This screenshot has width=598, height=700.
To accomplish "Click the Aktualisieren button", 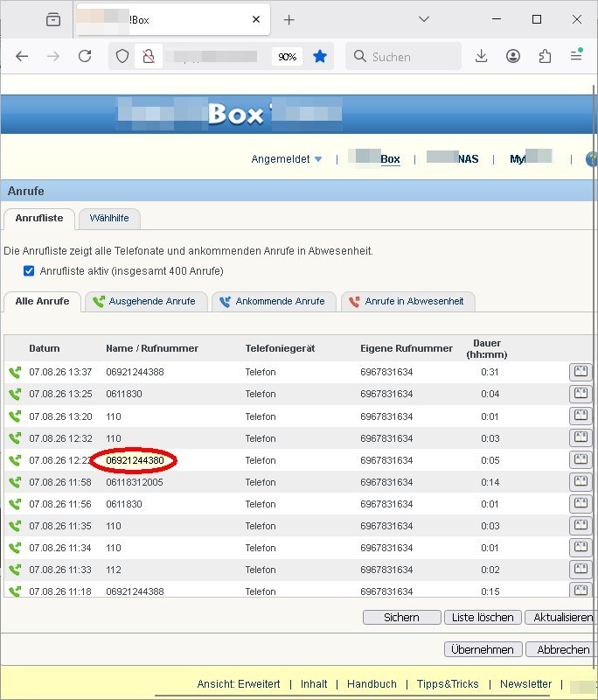I will [561, 618].
